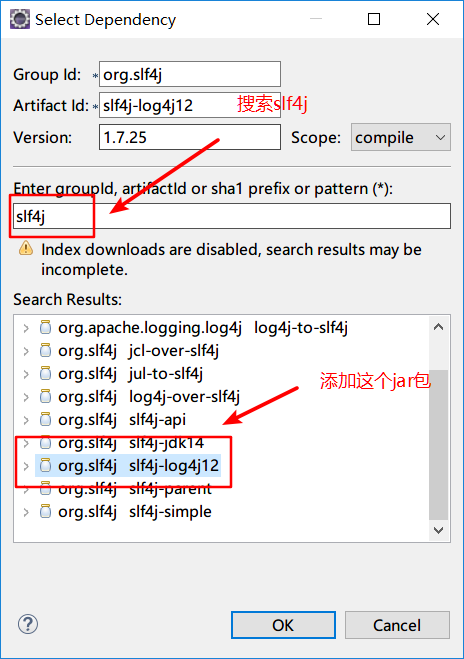
Task: Click into the Artifact Id field
Action: tap(190, 105)
